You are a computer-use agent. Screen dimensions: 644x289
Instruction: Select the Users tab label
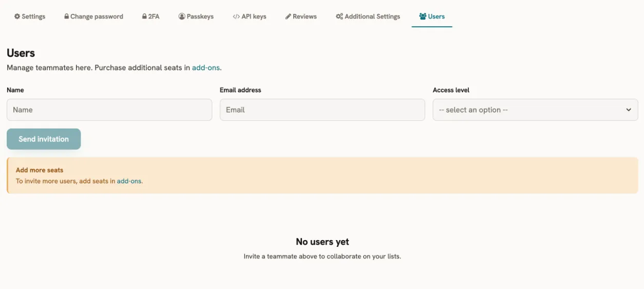click(437, 16)
